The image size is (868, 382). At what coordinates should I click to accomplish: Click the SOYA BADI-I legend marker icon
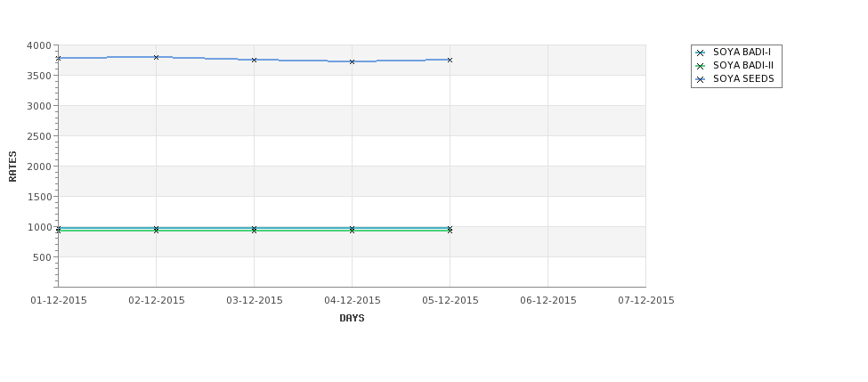(x=701, y=53)
